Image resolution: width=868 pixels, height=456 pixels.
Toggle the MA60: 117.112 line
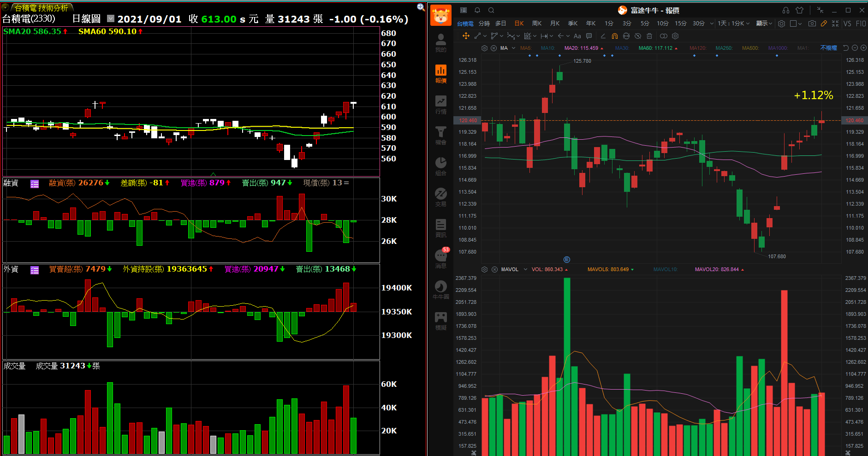[x=658, y=48]
